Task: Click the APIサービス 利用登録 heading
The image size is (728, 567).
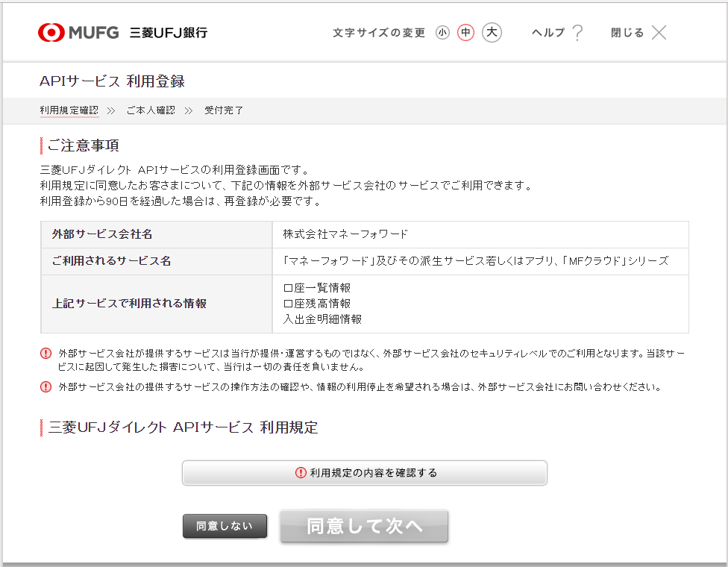Action: tap(113, 81)
